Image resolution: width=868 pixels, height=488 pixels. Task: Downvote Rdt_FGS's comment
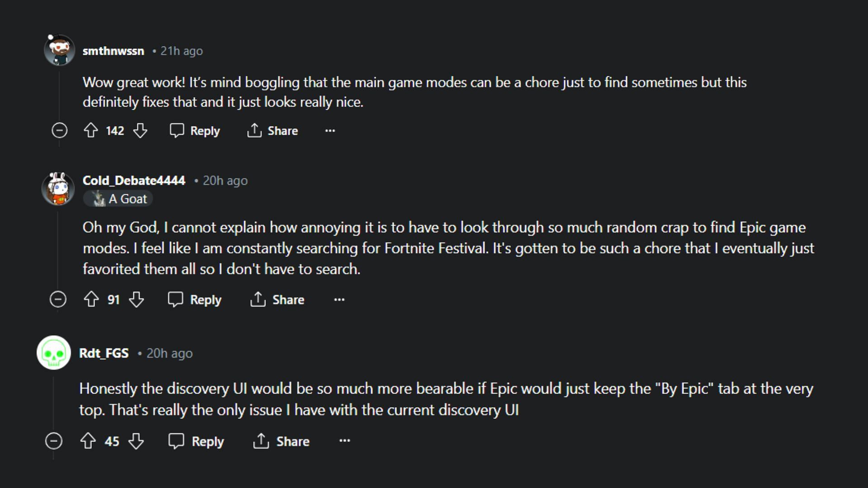(136, 441)
